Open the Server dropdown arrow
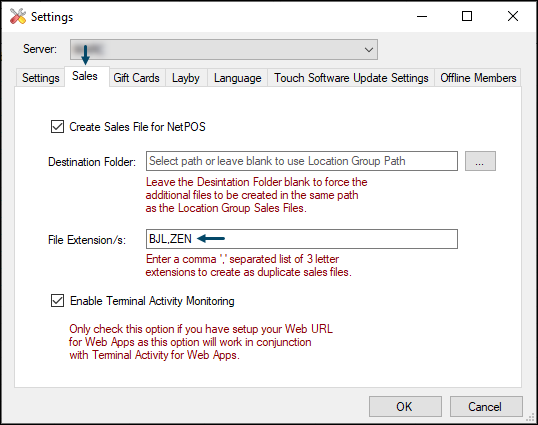This screenshot has height=425, width=538. (369, 50)
